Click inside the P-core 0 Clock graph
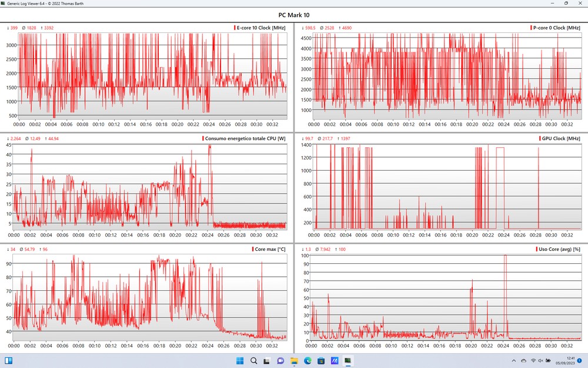The image size is (588, 368). click(x=447, y=76)
